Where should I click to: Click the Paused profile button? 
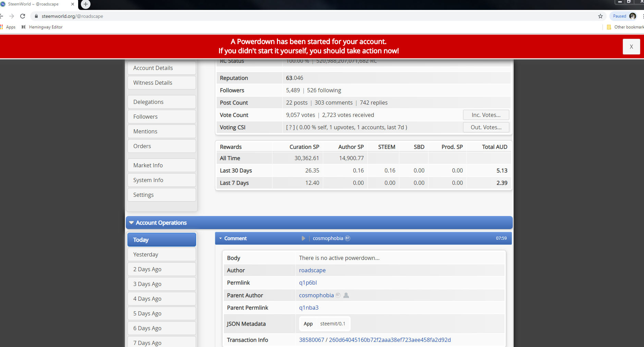tap(624, 16)
